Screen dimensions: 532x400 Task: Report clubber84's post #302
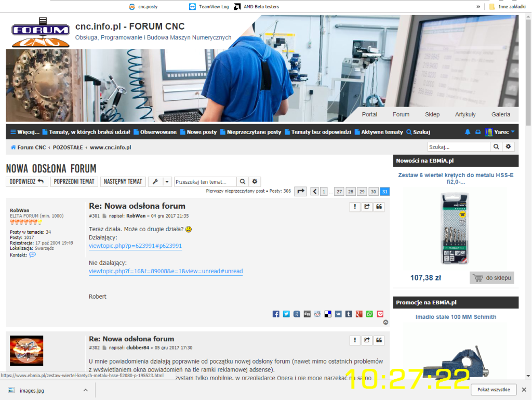[x=355, y=340]
